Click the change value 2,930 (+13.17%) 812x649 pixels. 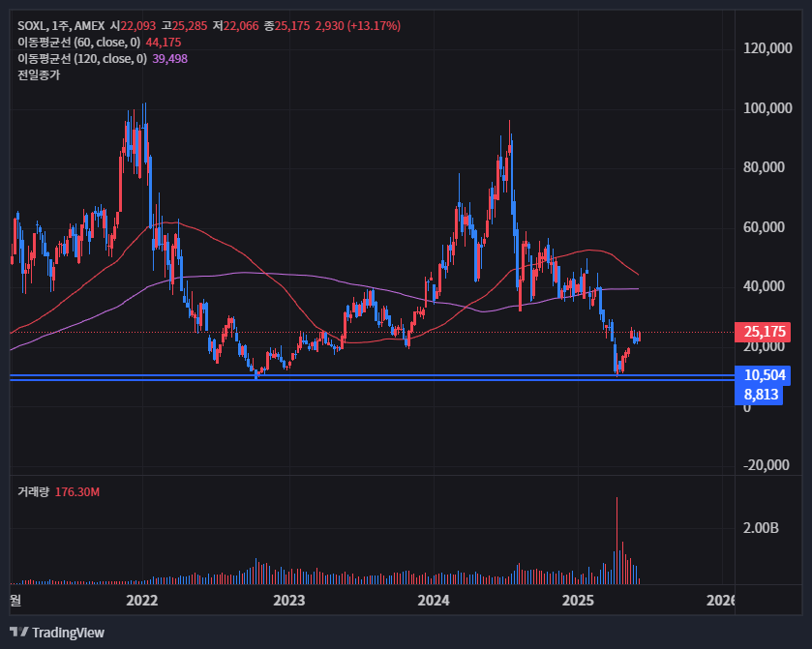358,26
